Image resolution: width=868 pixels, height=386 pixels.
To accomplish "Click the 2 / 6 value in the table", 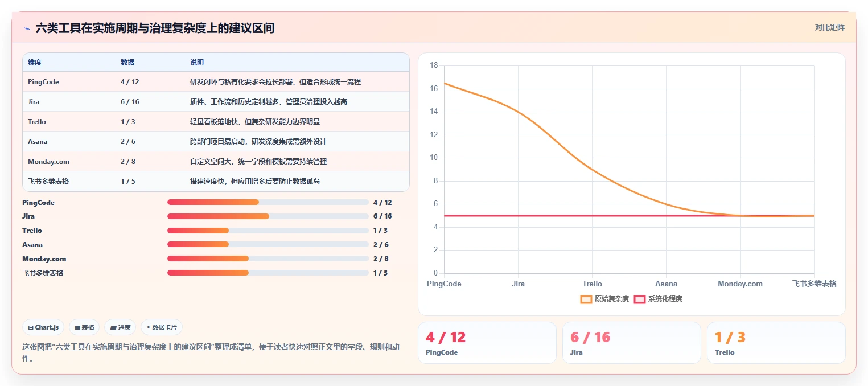I will (x=128, y=142).
